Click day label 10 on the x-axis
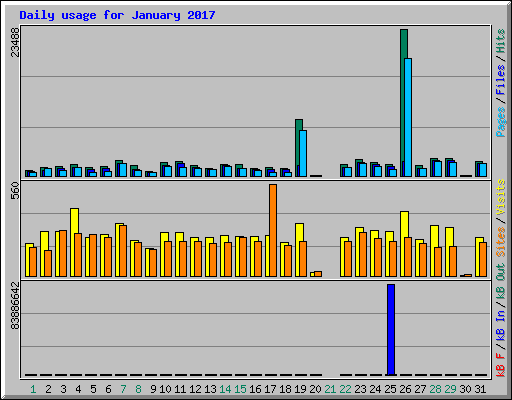512x400 pixels. tap(165, 389)
